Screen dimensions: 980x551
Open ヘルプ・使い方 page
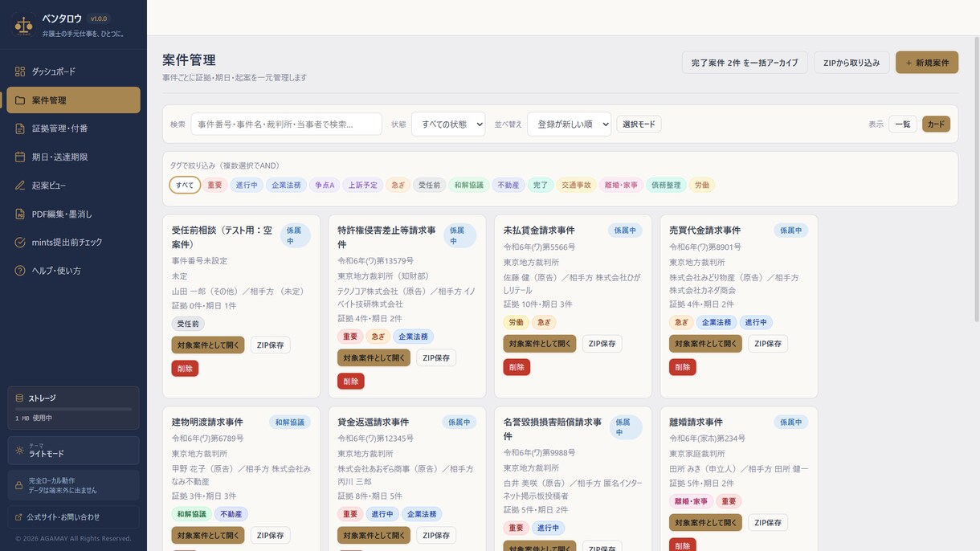(x=73, y=271)
